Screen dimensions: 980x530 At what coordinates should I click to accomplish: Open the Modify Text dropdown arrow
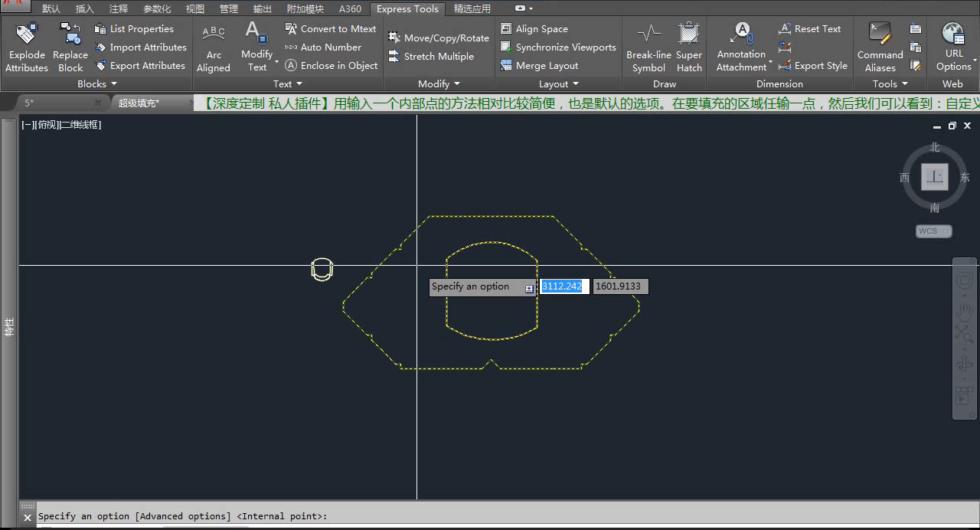click(276, 61)
